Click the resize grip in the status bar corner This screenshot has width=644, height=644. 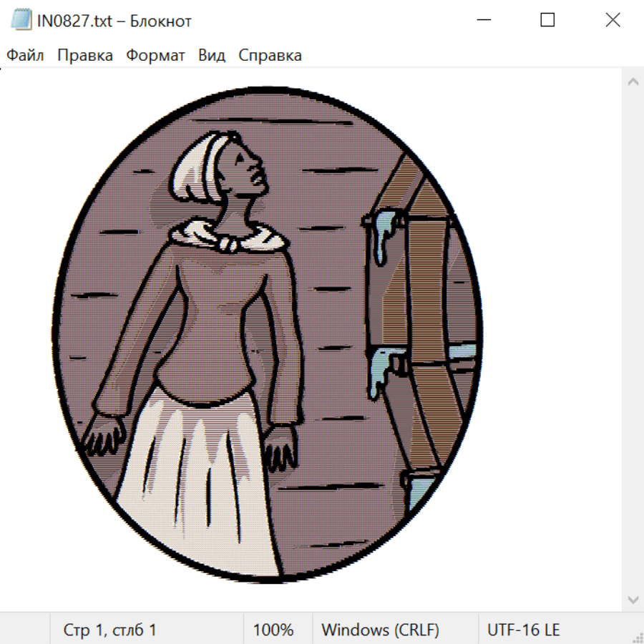[x=636, y=636]
